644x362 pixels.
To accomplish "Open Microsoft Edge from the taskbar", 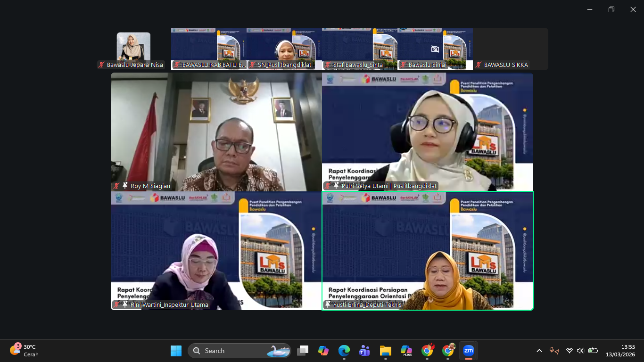I will click(344, 351).
